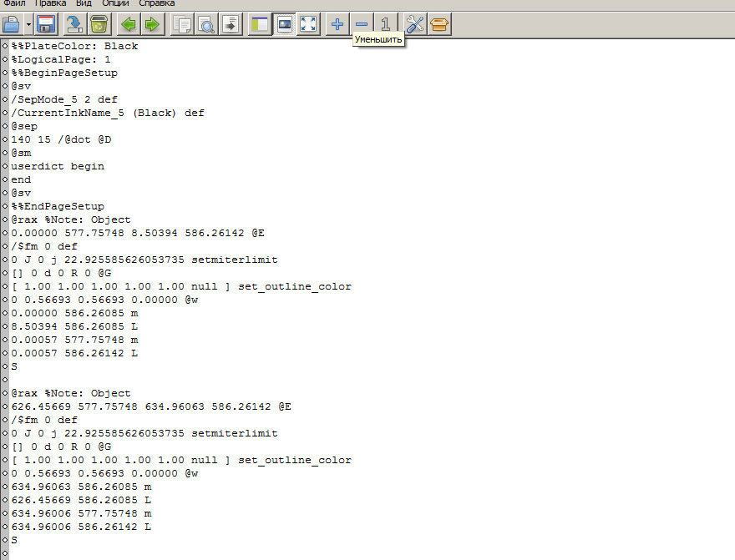Click the rename or move file icon

click(74, 24)
